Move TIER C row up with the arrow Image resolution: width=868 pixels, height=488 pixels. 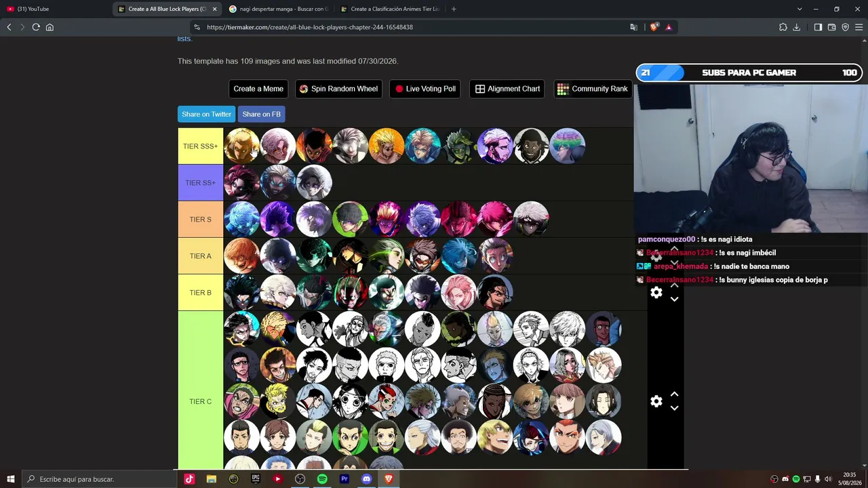click(x=675, y=394)
